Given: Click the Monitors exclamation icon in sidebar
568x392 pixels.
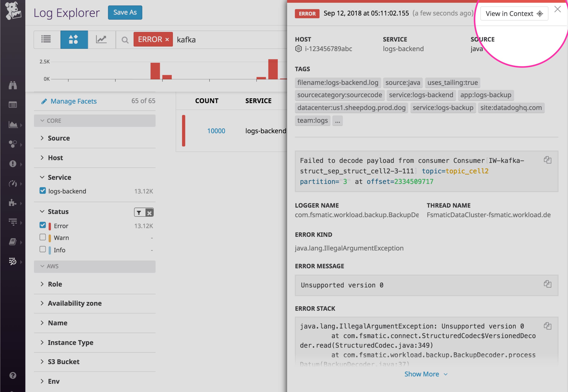Looking at the screenshot, I should 13,164.
